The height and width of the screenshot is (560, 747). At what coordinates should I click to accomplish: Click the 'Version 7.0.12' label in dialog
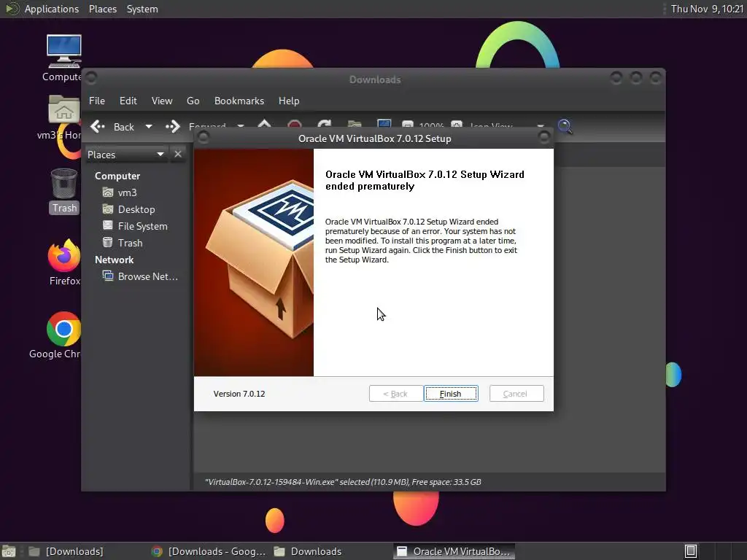point(239,394)
